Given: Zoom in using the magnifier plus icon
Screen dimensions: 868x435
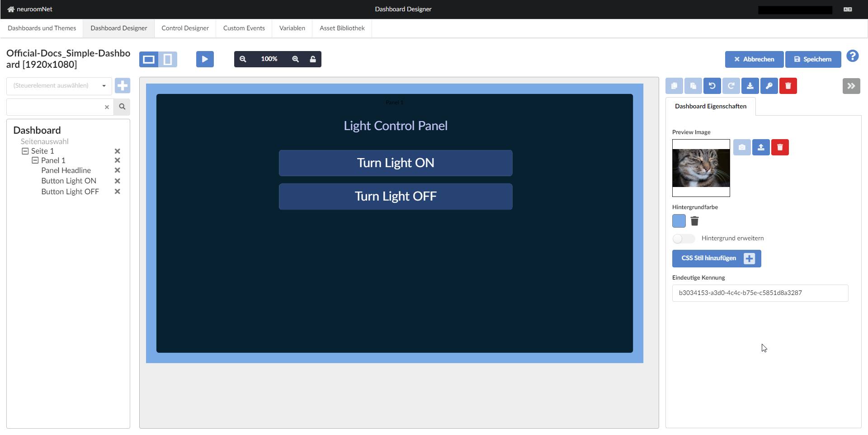Looking at the screenshot, I should [296, 59].
